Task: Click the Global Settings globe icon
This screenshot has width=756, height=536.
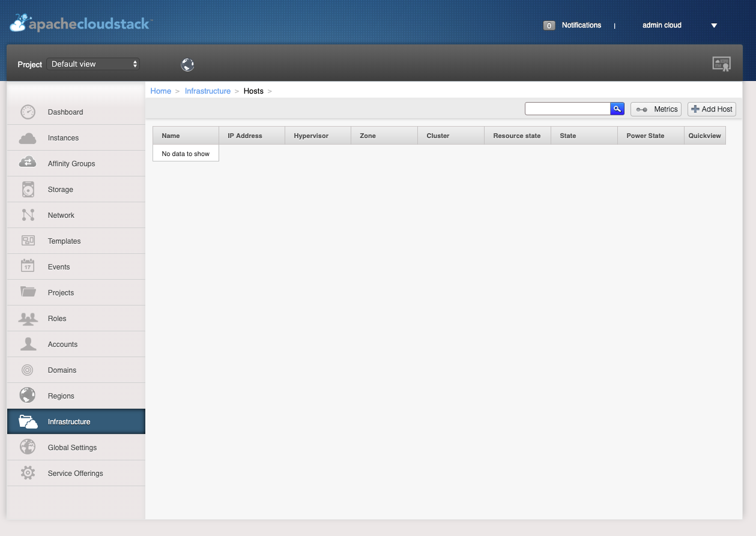Action: click(x=28, y=447)
